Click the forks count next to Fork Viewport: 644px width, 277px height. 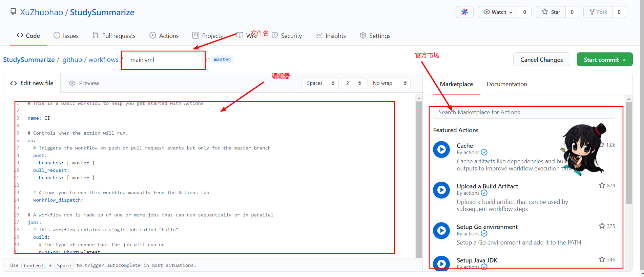[619, 12]
